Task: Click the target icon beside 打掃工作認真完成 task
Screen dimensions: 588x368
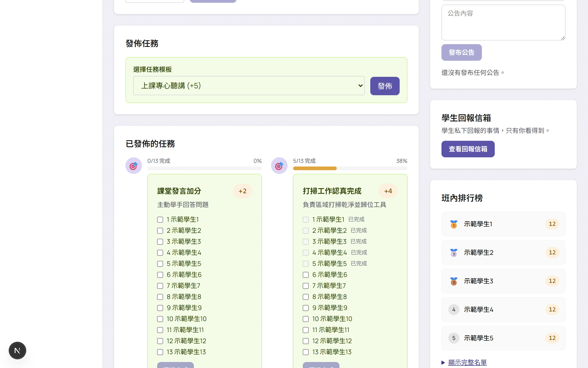Action: (x=279, y=166)
